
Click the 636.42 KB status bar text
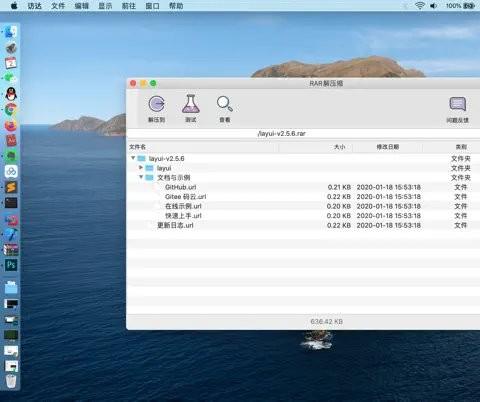tap(326, 322)
